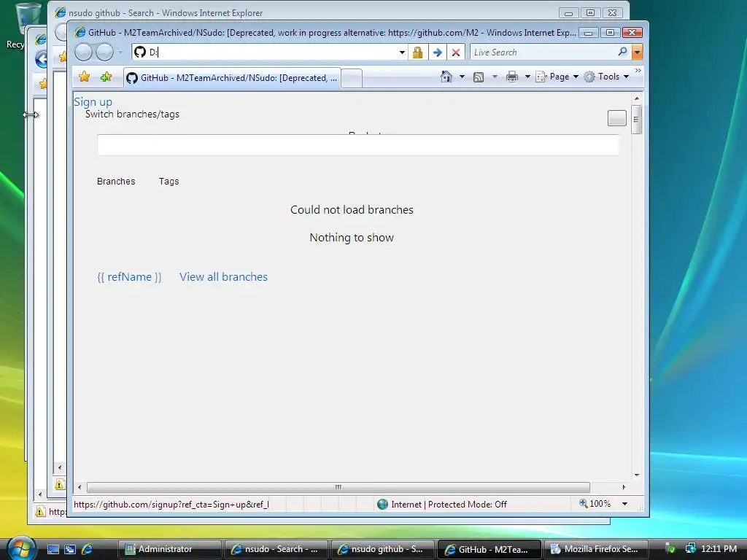
Task: Expand the Print options dropdown
Action: tap(527, 77)
